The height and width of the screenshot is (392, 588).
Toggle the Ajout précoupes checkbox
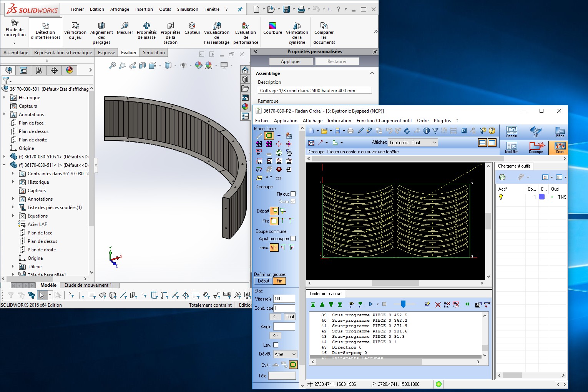293,239
